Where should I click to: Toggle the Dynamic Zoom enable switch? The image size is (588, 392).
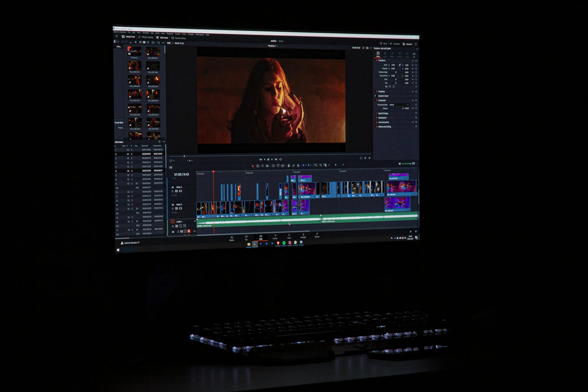pyautogui.click(x=376, y=96)
